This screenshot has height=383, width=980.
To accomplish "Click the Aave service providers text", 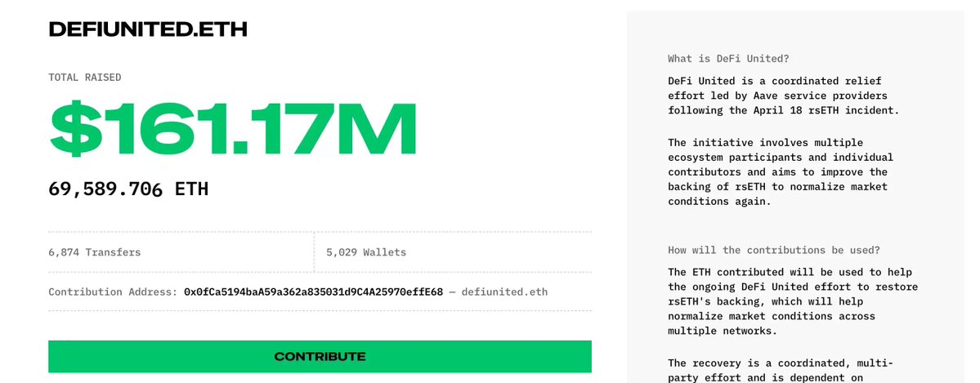I will pos(820,96).
